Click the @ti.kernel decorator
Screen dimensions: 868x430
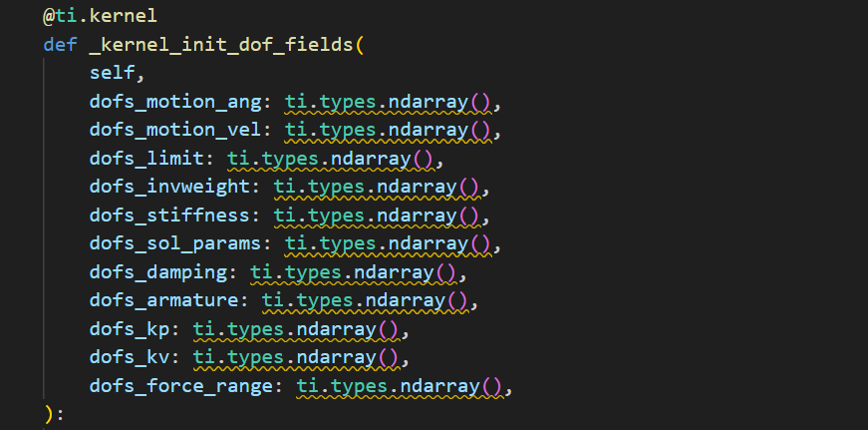pos(100,17)
